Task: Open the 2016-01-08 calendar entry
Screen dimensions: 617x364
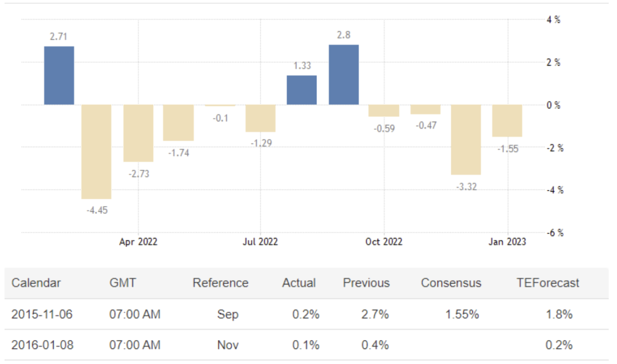Action: tap(42, 345)
